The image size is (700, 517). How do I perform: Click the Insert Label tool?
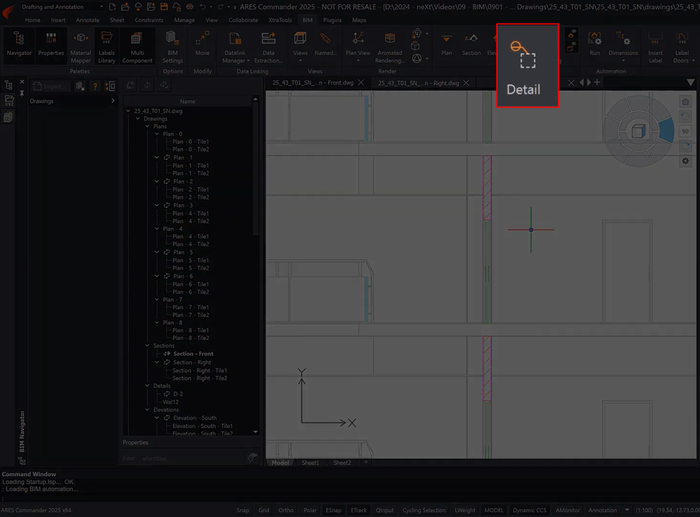(x=655, y=46)
